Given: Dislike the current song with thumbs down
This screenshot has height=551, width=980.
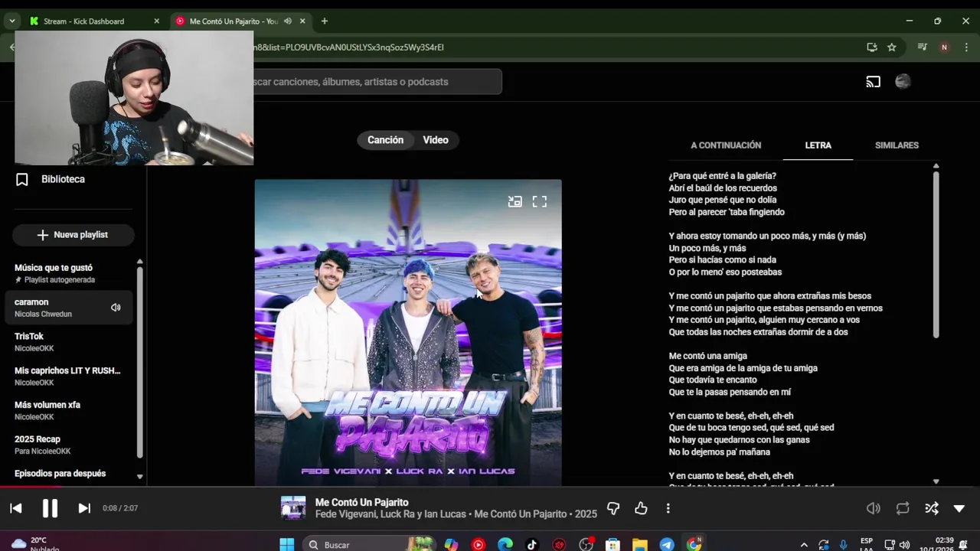Looking at the screenshot, I should [613, 508].
